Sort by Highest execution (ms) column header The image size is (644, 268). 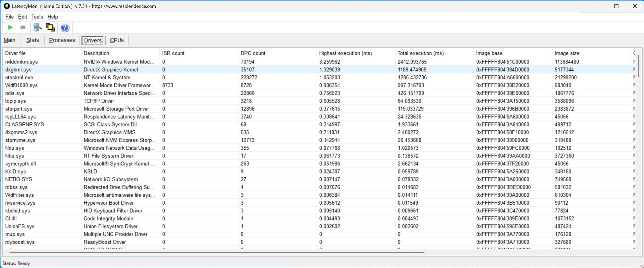pyautogui.click(x=345, y=53)
